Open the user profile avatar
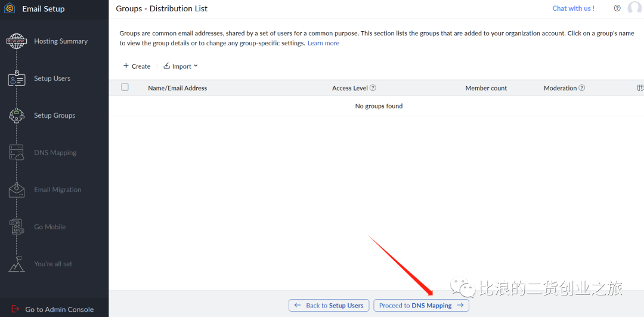Viewport: 644px width, 317px height. [634, 8]
